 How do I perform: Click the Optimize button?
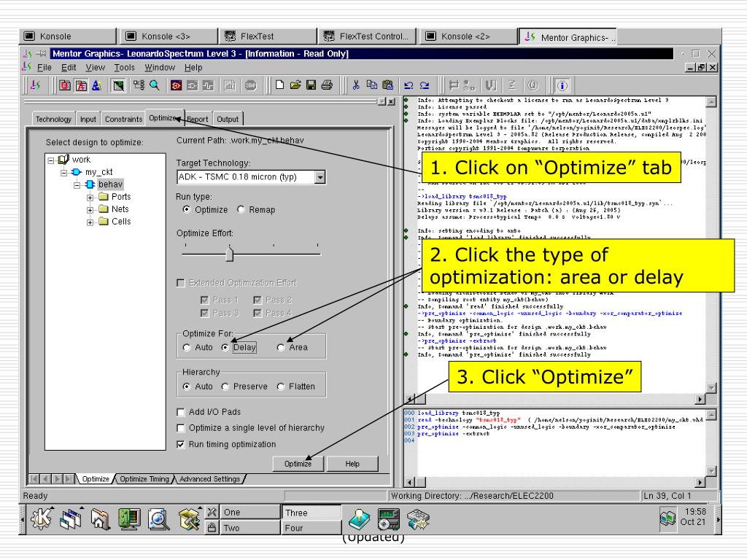click(x=298, y=464)
